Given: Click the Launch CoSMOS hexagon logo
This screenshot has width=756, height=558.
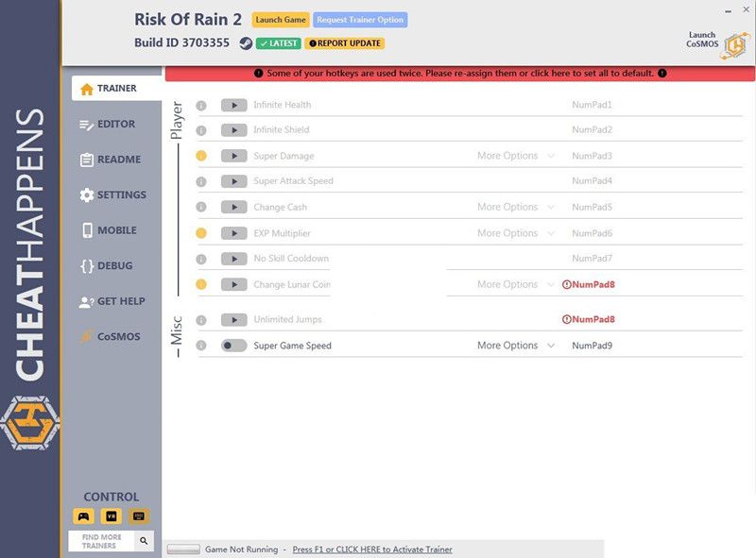Looking at the screenshot, I should click(x=736, y=45).
